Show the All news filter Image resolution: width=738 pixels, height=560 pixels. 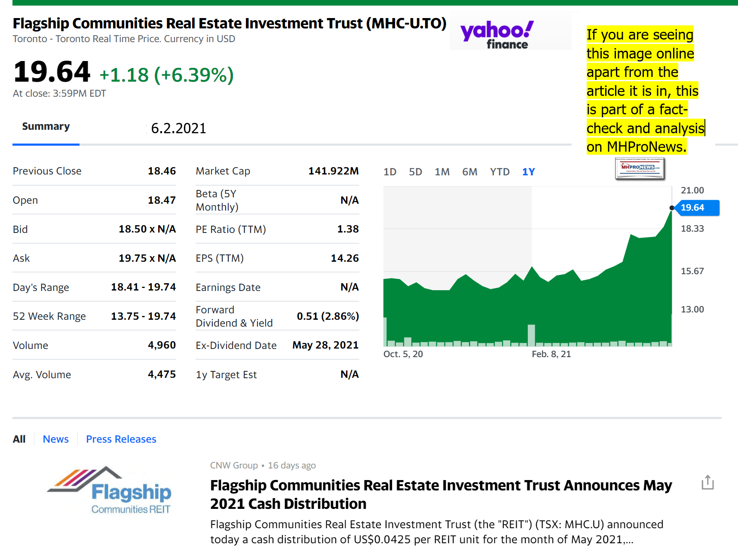(x=19, y=439)
